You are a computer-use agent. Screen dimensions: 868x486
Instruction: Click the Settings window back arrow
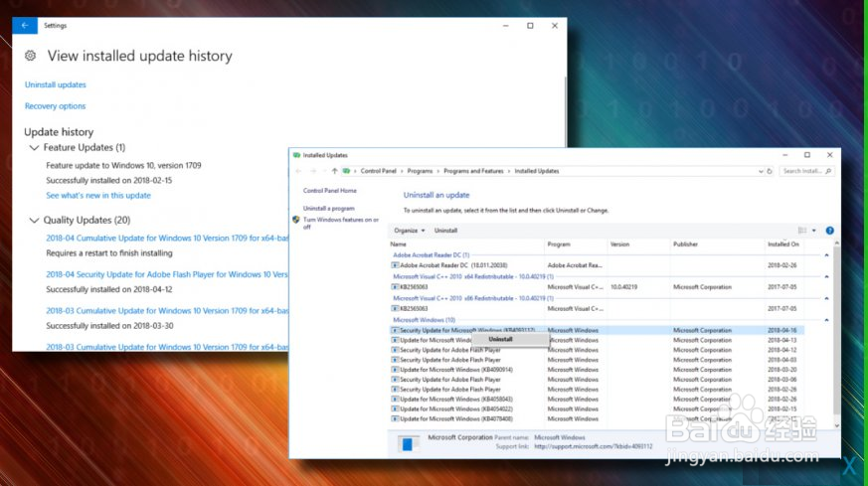pyautogui.click(x=25, y=26)
